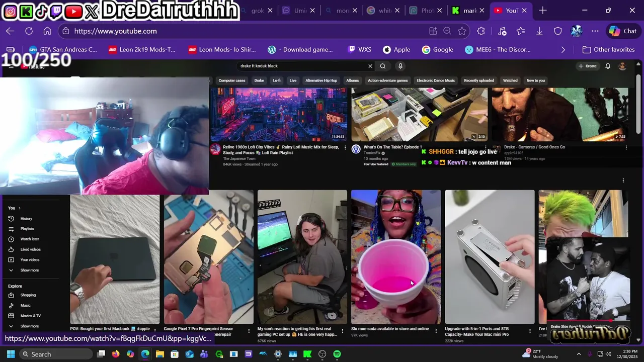Open Liked videos in the sidebar
This screenshot has width=644, height=362.
[31, 249]
